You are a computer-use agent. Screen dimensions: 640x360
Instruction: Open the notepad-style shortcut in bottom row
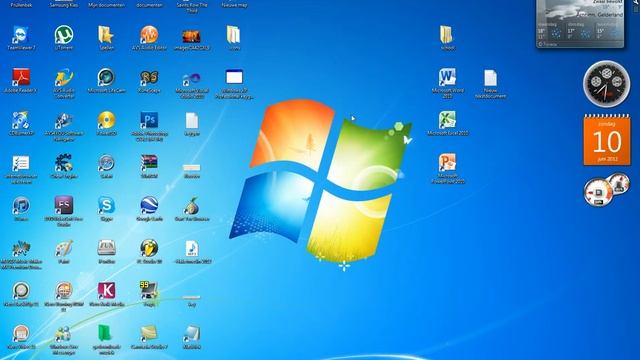coord(191,334)
